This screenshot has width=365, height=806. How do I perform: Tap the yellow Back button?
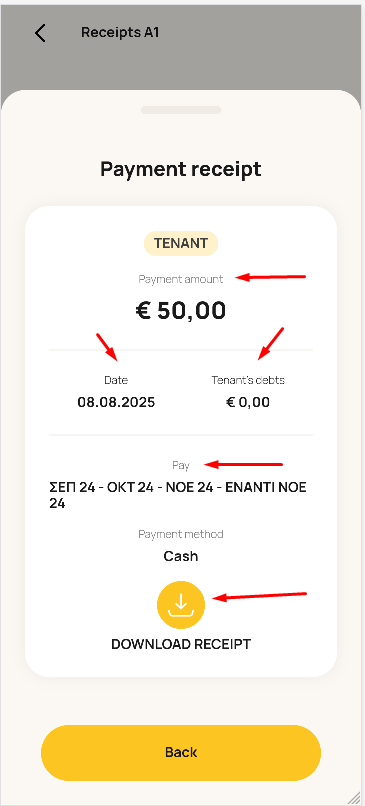(x=181, y=753)
